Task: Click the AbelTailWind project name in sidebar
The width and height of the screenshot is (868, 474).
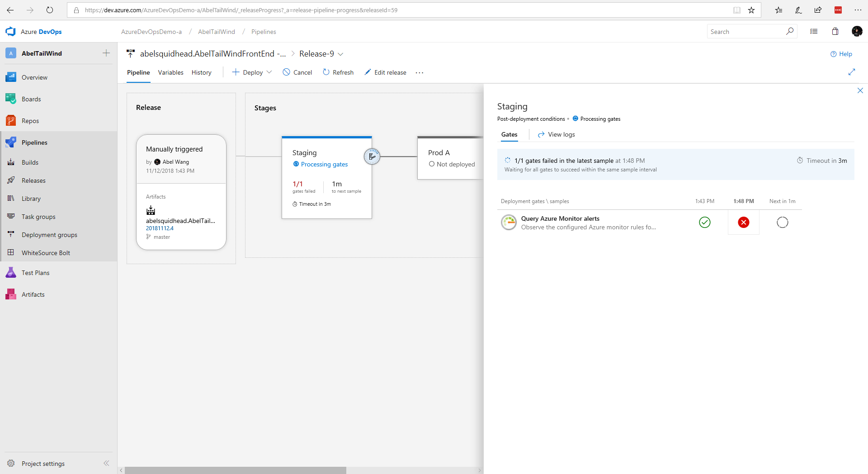Action: coord(42,53)
